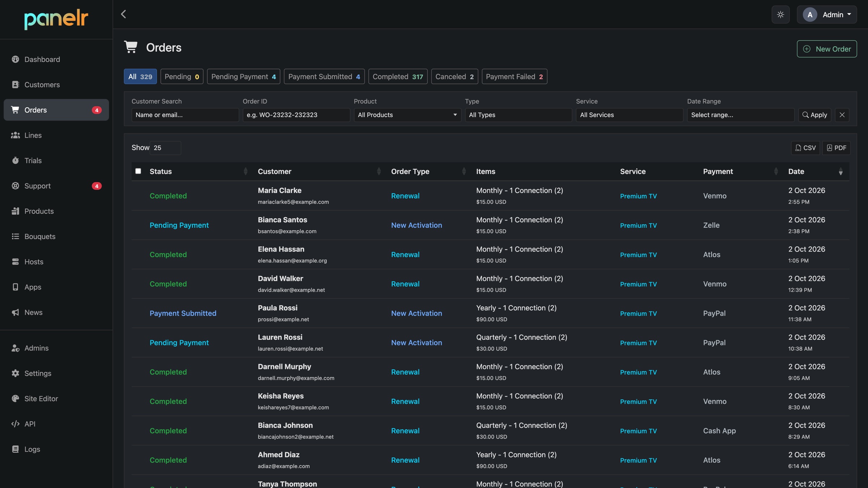Clear filters with the X button
The height and width of the screenshot is (488, 868).
tap(842, 115)
